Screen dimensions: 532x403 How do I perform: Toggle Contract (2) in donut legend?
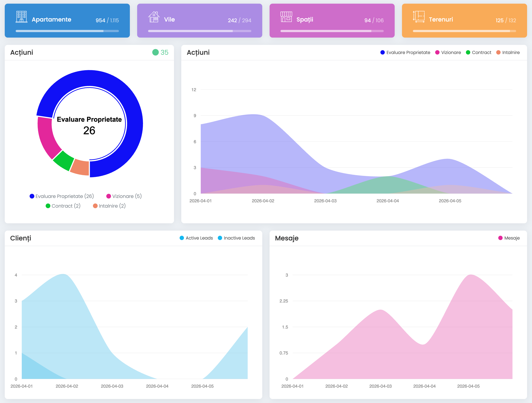(x=63, y=206)
